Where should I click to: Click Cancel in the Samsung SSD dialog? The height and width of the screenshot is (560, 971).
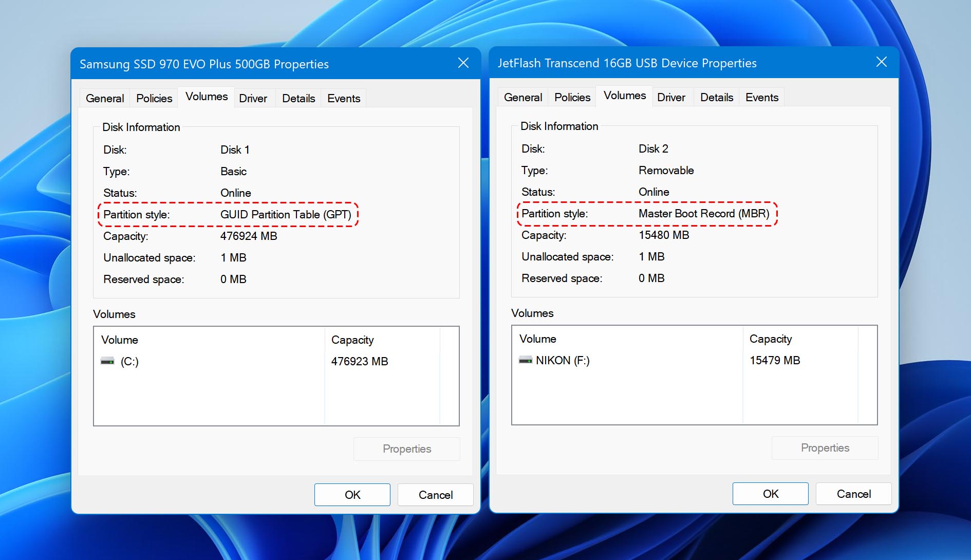[x=435, y=494]
